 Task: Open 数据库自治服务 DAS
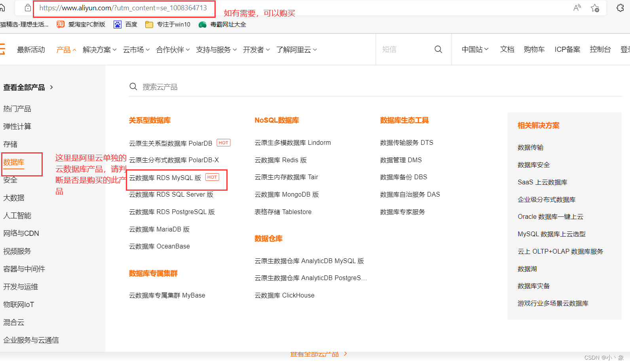tap(410, 195)
